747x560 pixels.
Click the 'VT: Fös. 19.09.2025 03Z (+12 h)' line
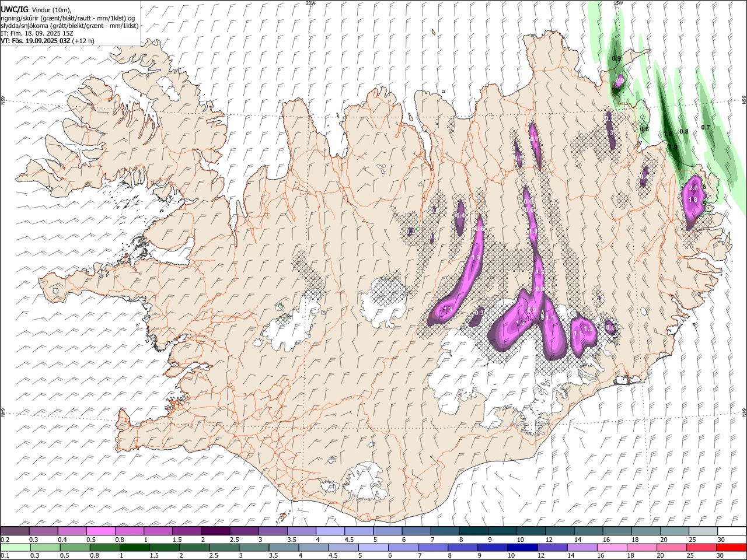click(x=47, y=41)
